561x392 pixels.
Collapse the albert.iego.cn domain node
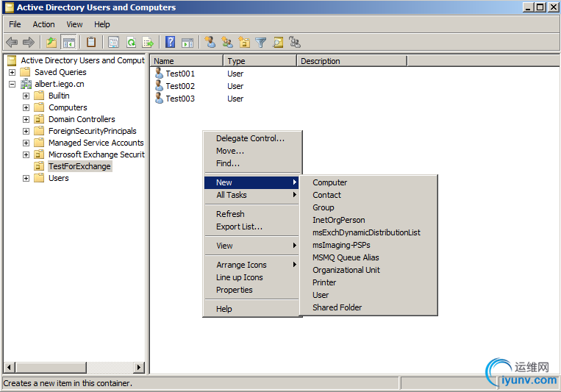12,84
